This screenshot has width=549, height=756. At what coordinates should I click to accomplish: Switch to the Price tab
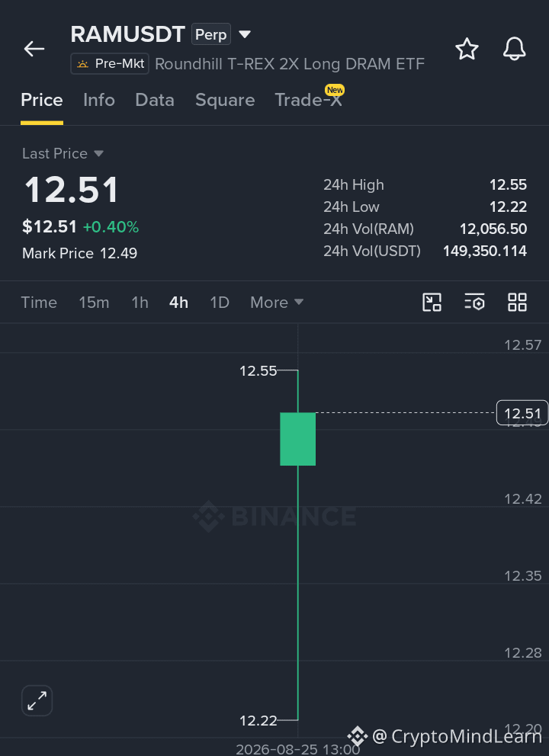tap(42, 101)
